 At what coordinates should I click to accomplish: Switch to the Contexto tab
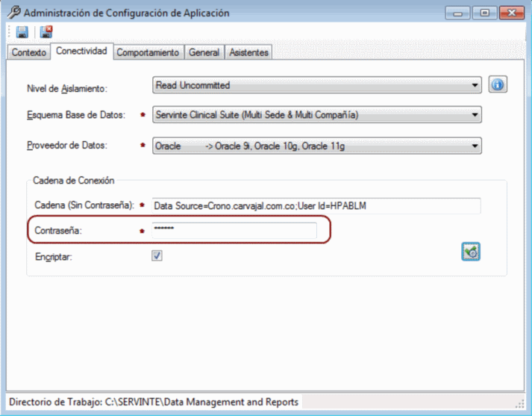pyautogui.click(x=29, y=52)
